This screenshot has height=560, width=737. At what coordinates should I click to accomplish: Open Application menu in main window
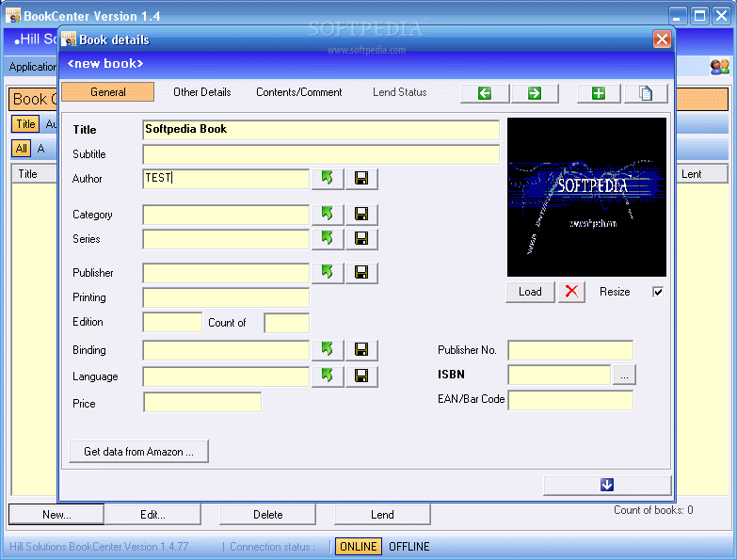(32, 67)
